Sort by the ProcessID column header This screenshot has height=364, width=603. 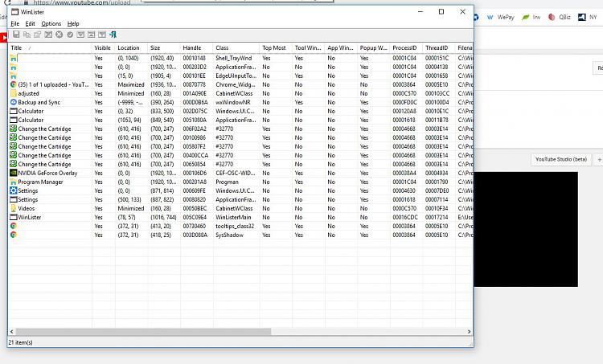406,48
